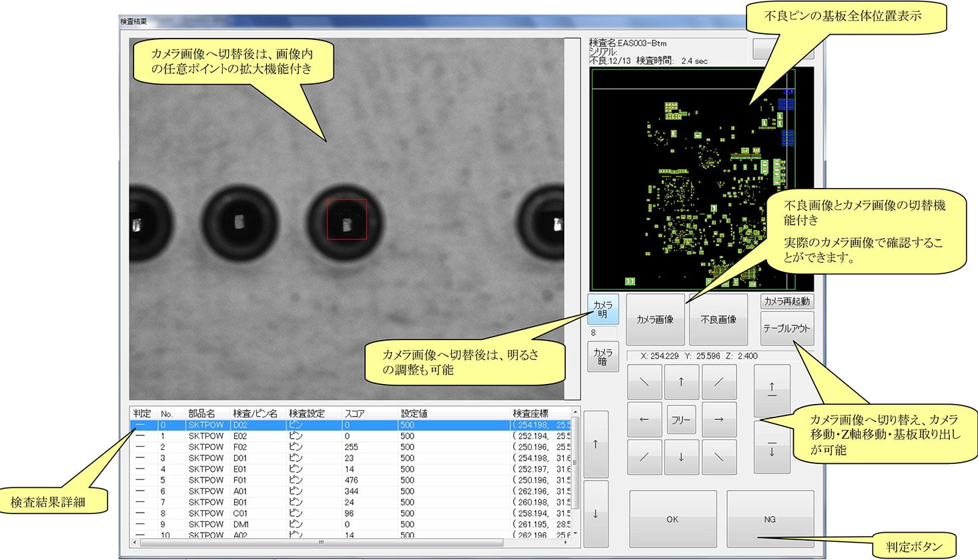978x560 pixels.
Task: Move camera left with the left arrow
Action: pos(644,419)
